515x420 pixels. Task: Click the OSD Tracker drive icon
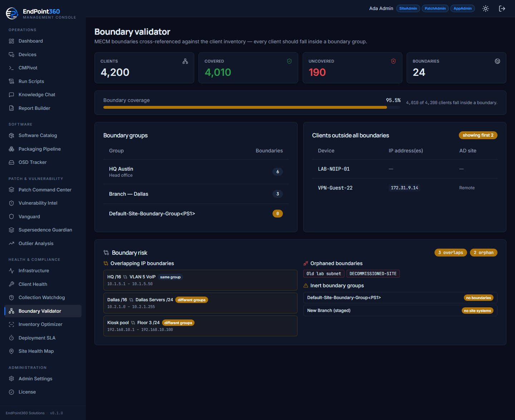[11, 162]
